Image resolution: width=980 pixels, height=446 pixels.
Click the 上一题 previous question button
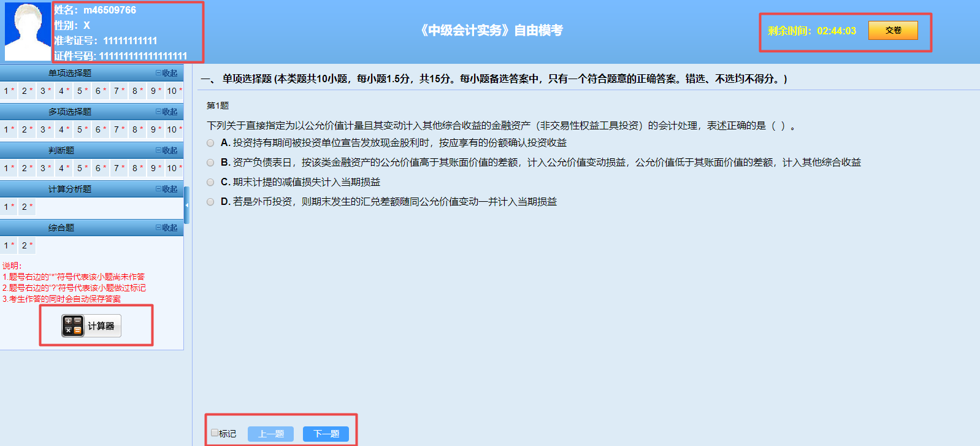[270, 434]
